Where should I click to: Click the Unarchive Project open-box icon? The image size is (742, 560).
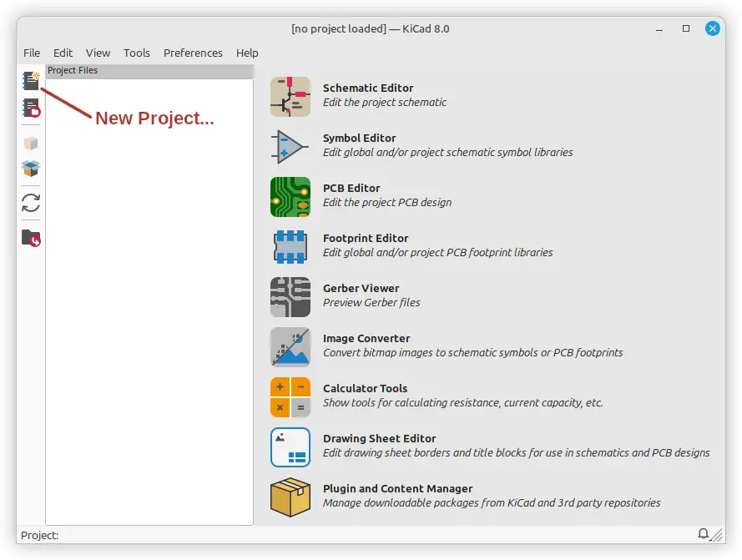coord(31,169)
